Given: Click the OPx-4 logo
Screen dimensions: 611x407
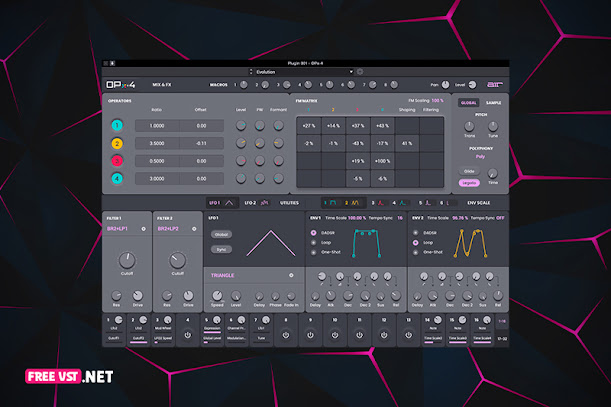Looking at the screenshot, I should tap(121, 85).
